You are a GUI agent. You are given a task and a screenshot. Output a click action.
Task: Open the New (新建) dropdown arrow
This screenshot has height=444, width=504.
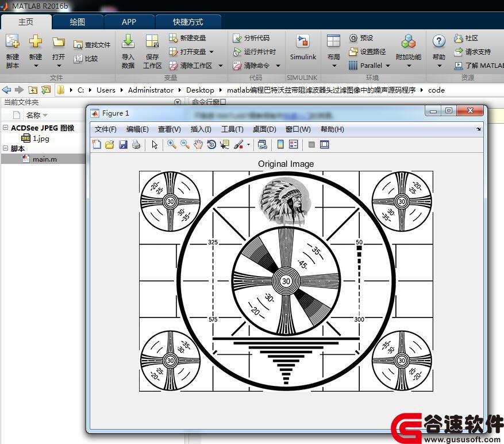[x=36, y=66]
